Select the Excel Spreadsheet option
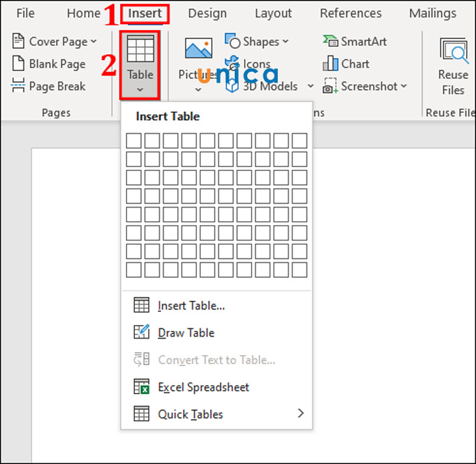This screenshot has height=464, width=476. click(203, 387)
